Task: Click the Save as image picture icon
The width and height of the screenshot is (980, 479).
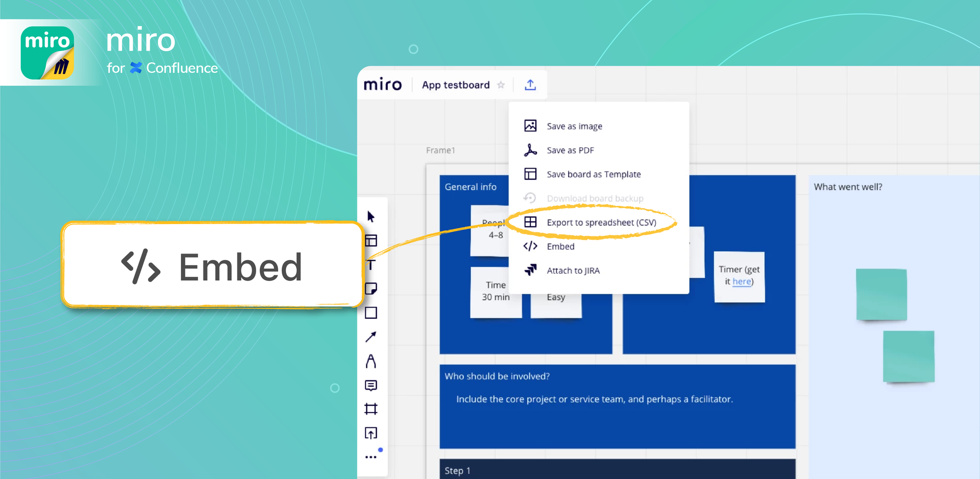Action: coord(530,126)
